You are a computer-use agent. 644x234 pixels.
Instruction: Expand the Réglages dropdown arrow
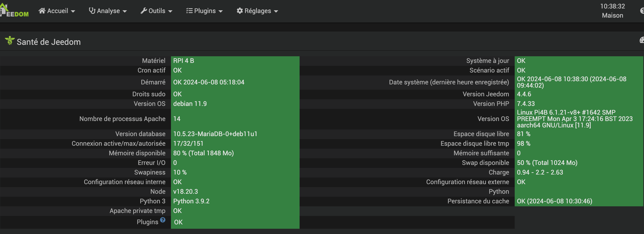(276, 11)
